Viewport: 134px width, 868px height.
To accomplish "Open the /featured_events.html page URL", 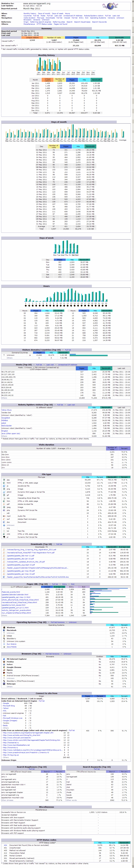I will (x=10, y=592).
